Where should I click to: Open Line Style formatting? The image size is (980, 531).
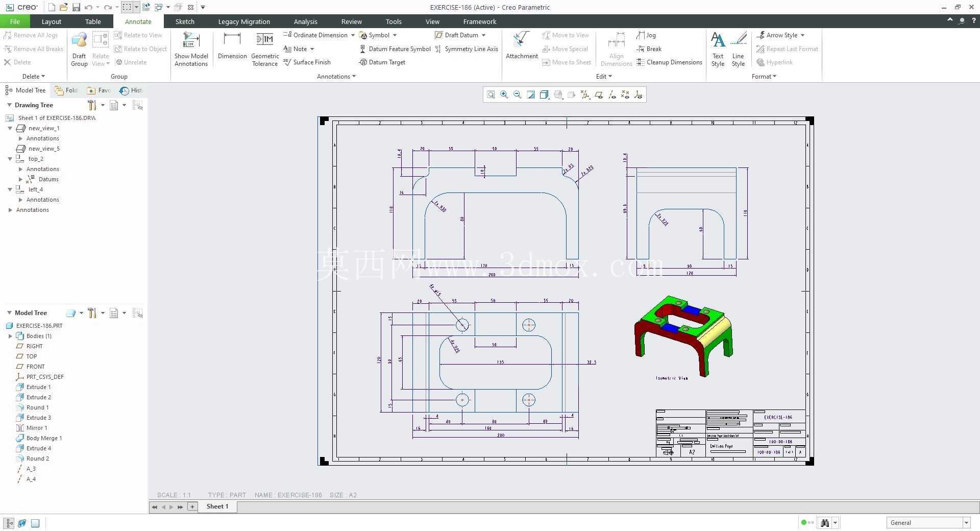click(738, 49)
